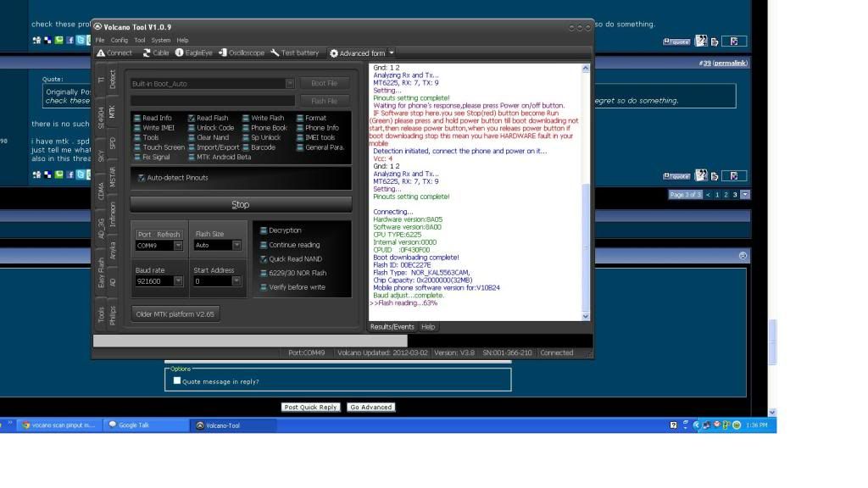The image size is (868, 488).
Task: Enable the Decryption checkbox
Action: tap(264, 230)
